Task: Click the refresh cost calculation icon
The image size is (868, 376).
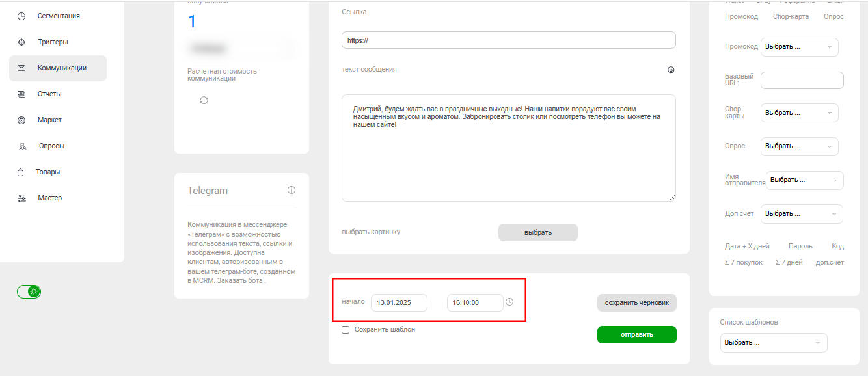Action: [204, 100]
